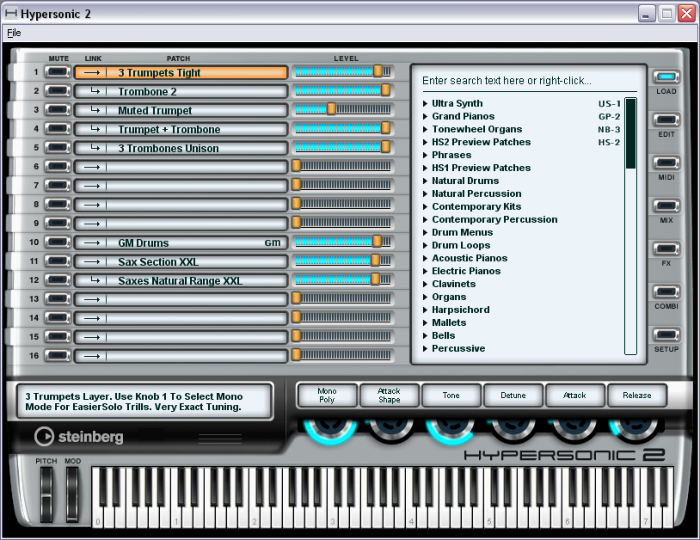Click link arrow on channel 1
Viewport: 700px width, 540px height.
(x=92, y=73)
